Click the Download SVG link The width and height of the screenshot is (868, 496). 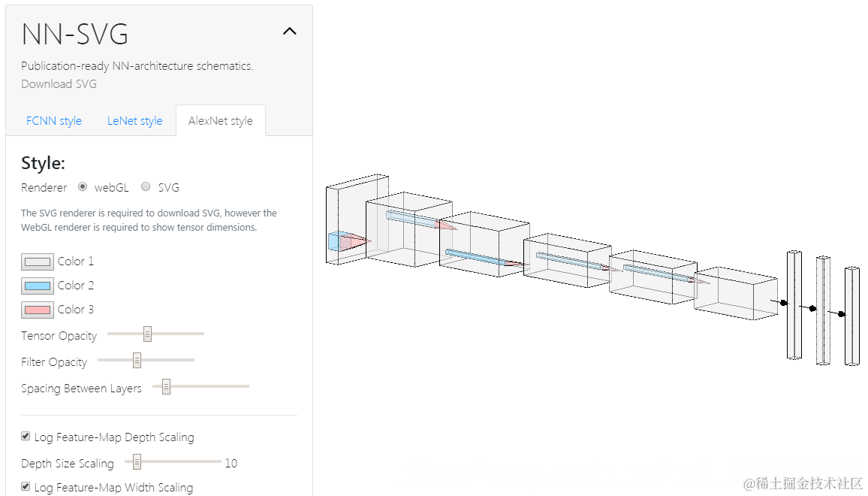pyautogui.click(x=59, y=83)
